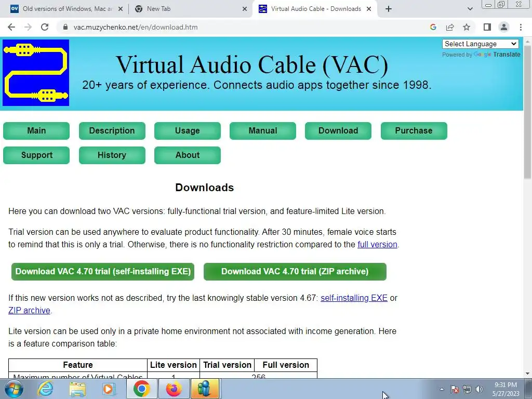Click the Download nav button
This screenshot has height=399, width=532.
[338, 130]
